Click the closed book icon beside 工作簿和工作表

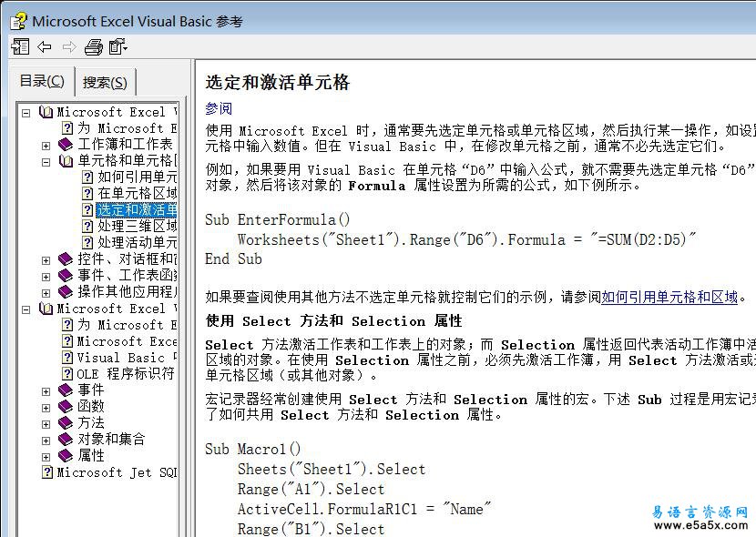click(x=66, y=145)
